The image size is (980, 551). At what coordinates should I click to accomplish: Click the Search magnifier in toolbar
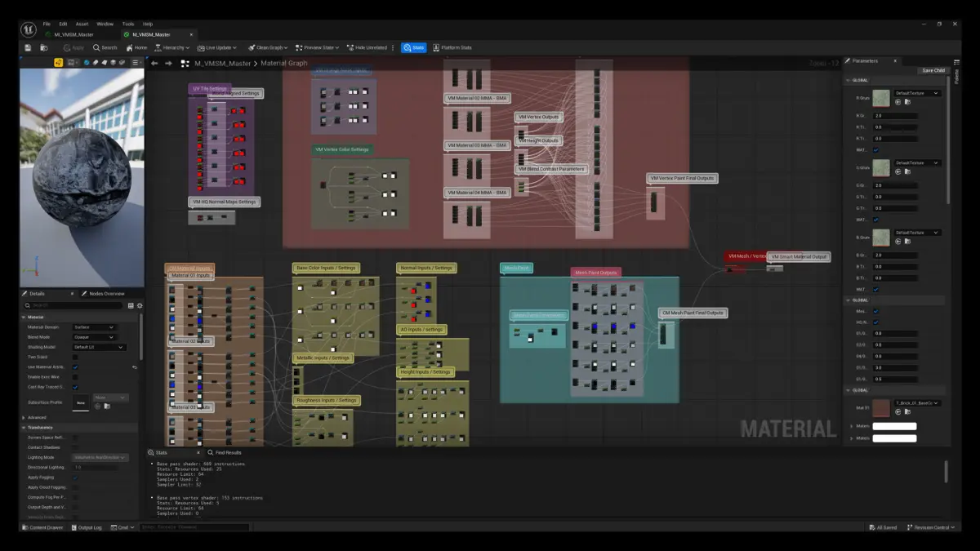(x=105, y=47)
